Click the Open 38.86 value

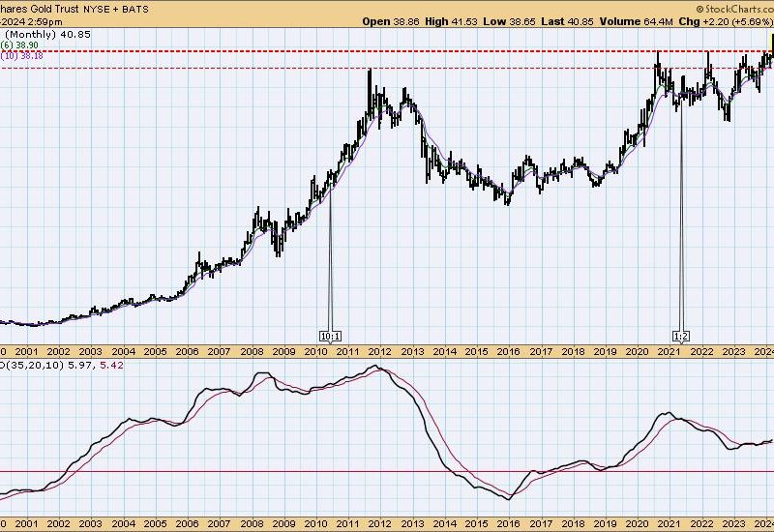390,21
